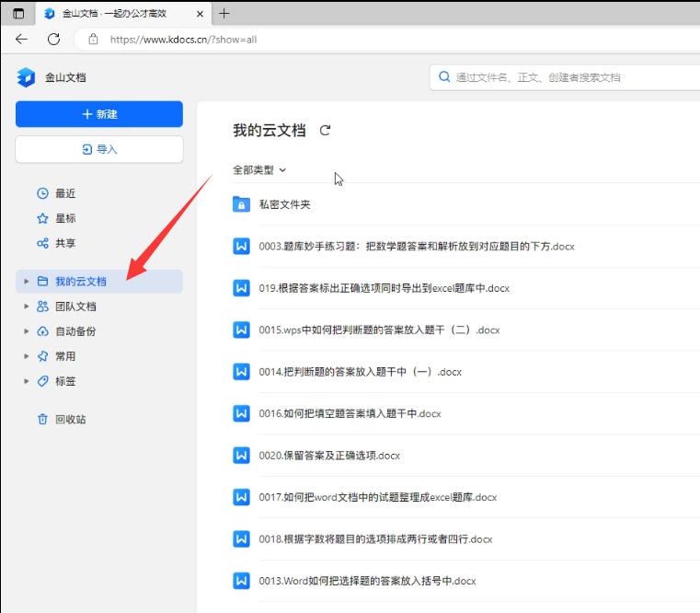Click the folder icon beside 我的云文档

coord(42,281)
